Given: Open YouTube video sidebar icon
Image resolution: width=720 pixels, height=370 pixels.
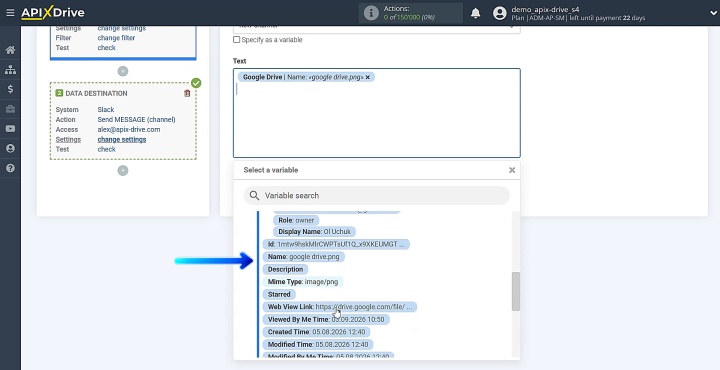Looking at the screenshot, I should [10, 129].
